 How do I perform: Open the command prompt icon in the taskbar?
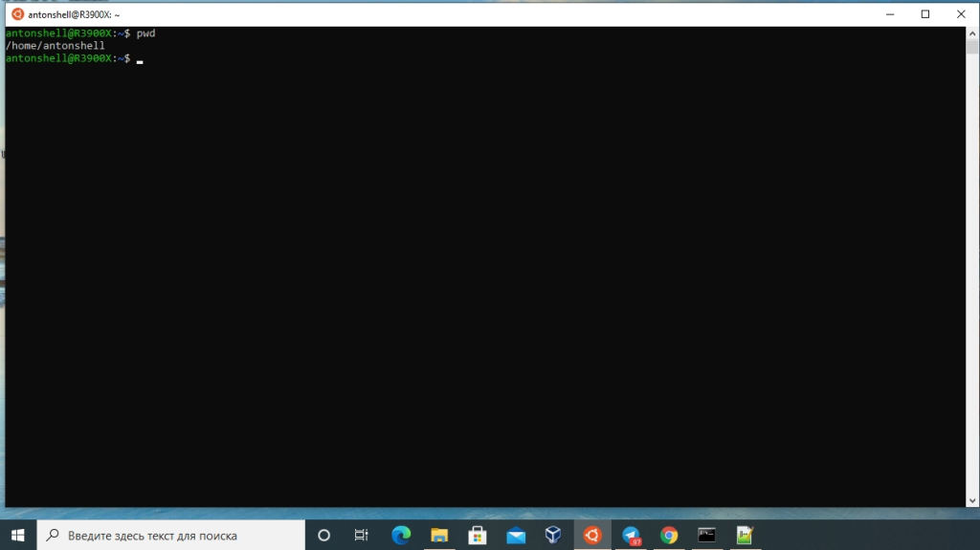707,536
